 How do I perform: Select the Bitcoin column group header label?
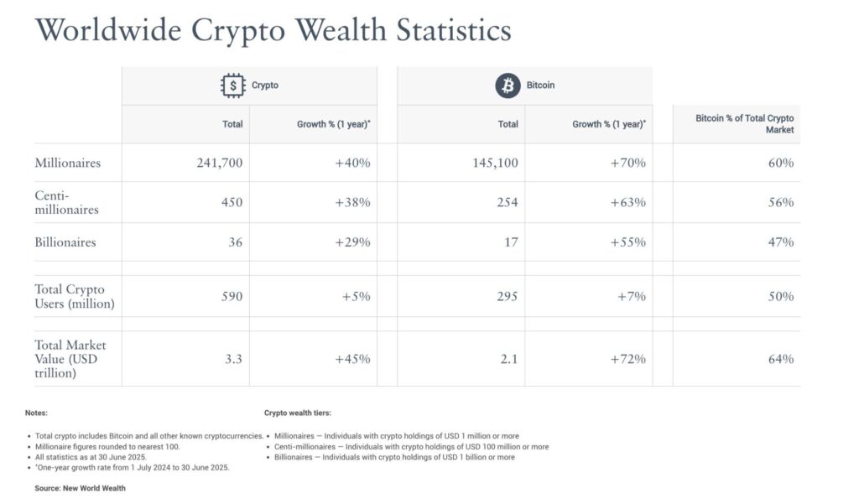[540, 86]
